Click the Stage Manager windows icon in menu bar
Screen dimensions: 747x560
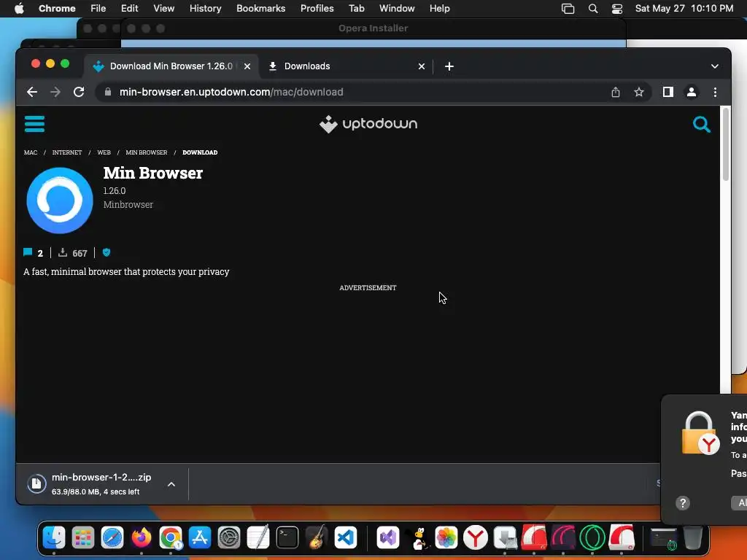568,9
